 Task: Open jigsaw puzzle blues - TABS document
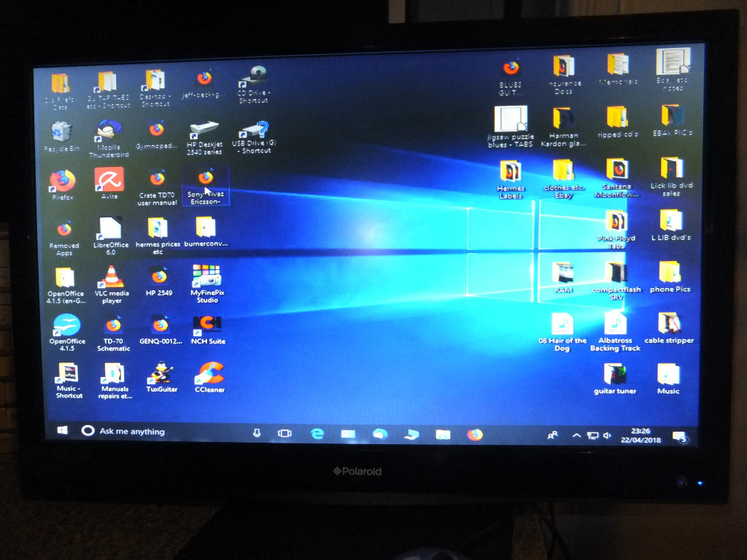click(x=510, y=127)
